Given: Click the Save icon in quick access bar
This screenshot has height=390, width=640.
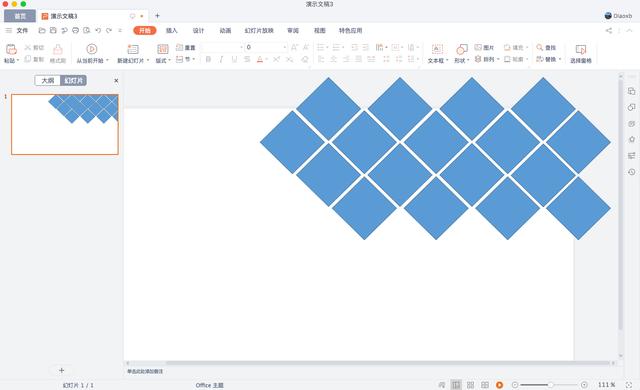Looking at the screenshot, I should pyautogui.click(x=53, y=31).
